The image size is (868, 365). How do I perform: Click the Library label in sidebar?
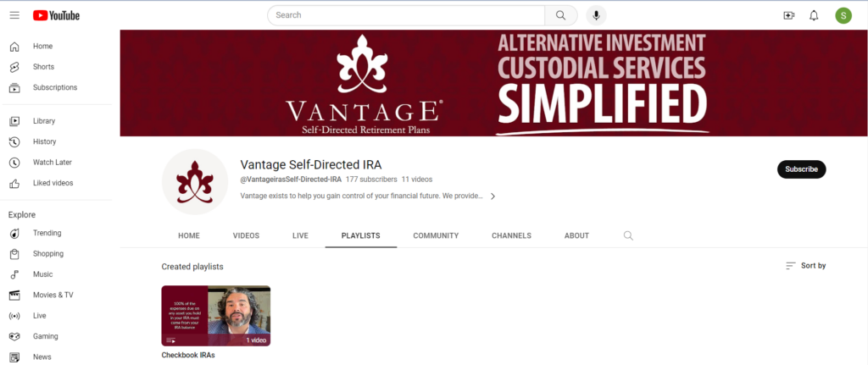click(x=44, y=121)
